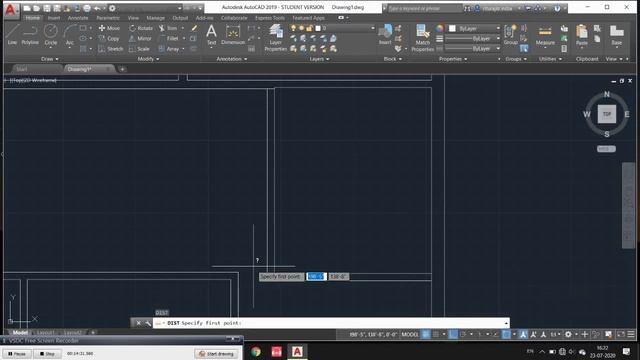Toggle ortho mode in status bar
640x360 pixels.
(453, 334)
